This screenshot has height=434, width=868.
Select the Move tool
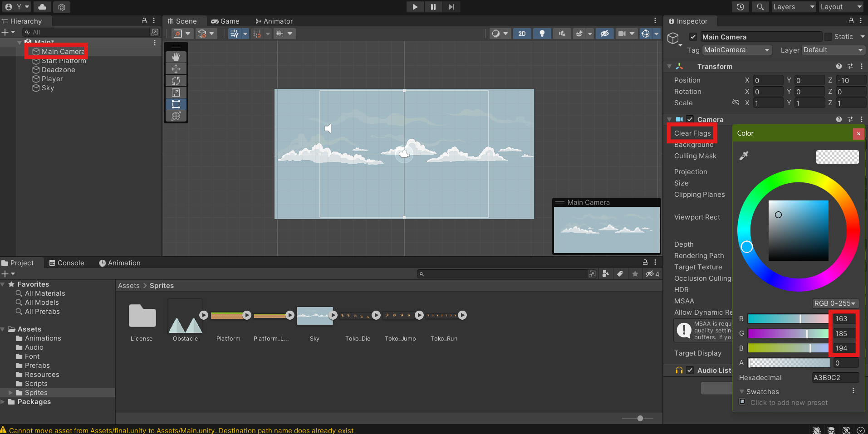176,69
